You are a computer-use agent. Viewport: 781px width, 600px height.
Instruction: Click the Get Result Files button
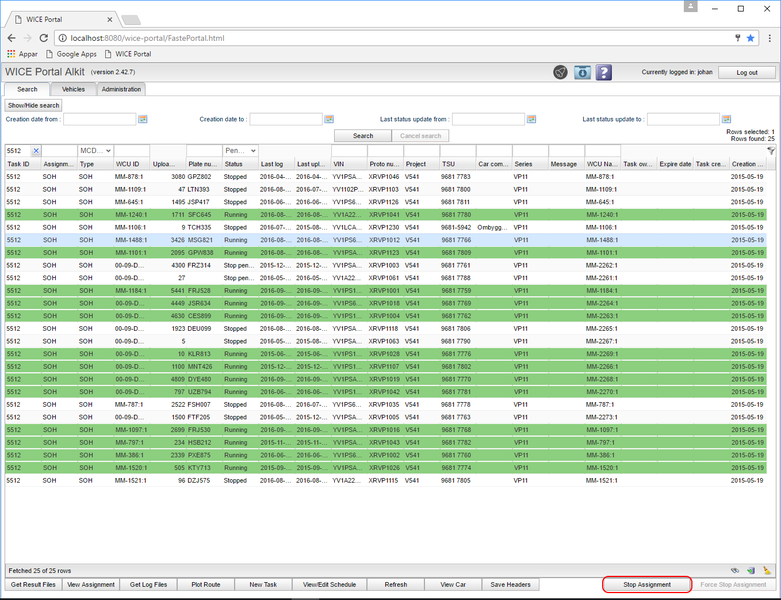coord(34,584)
